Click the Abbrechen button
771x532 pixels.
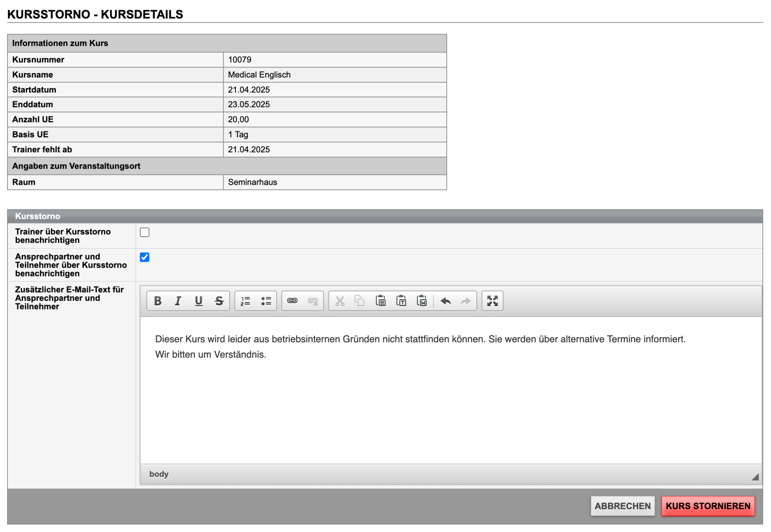click(x=622, y=506)
